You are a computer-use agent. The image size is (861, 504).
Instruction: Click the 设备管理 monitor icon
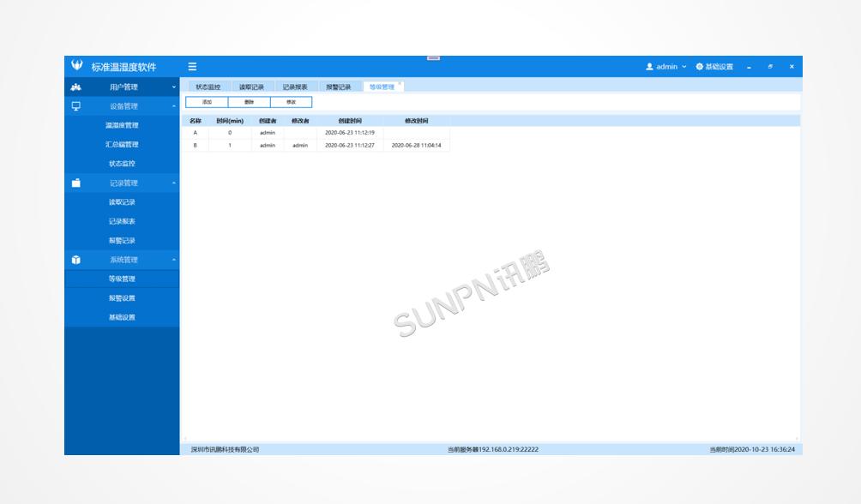click(x=76, y=106)
